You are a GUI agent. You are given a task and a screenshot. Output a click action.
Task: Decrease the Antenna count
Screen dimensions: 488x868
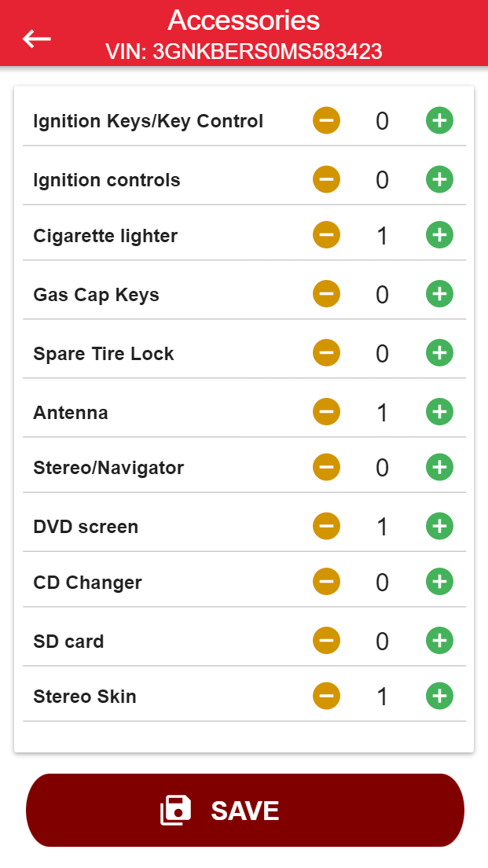[x=327, y=412]
